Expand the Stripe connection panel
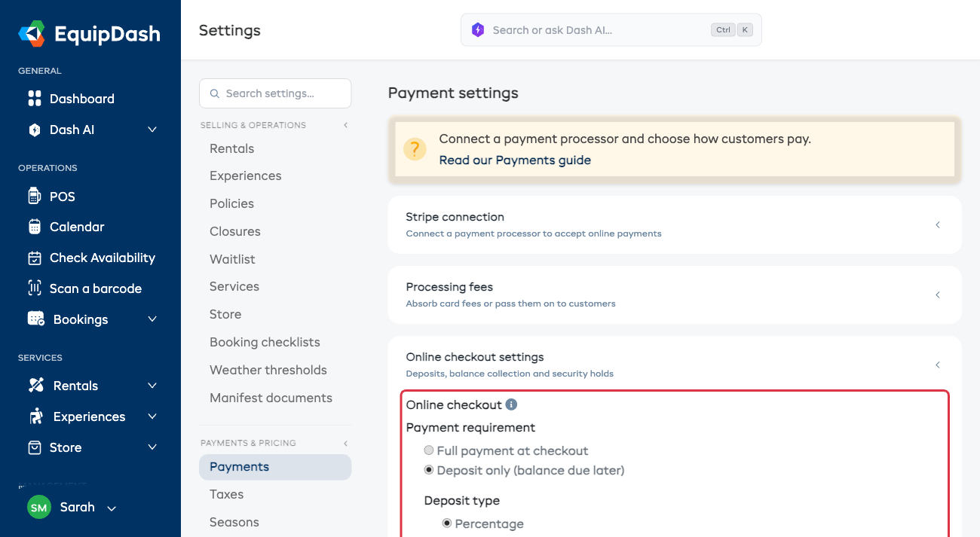Image resolution: width=980 pixels, height=537 pixels. tap(938, 224)
